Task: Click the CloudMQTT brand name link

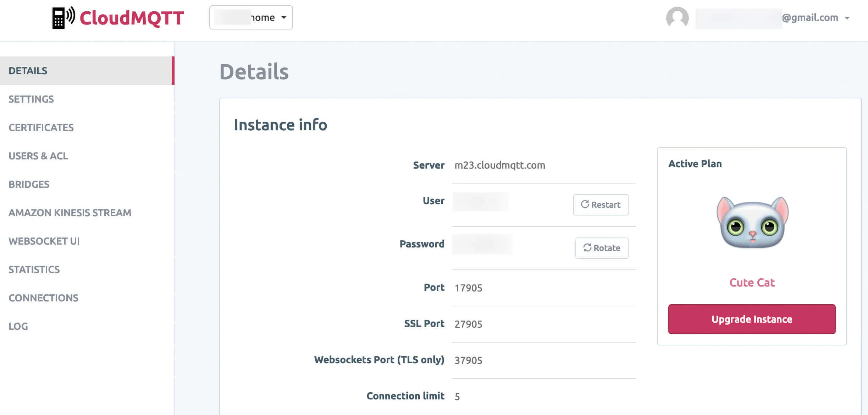Action: tap(132, 18)
